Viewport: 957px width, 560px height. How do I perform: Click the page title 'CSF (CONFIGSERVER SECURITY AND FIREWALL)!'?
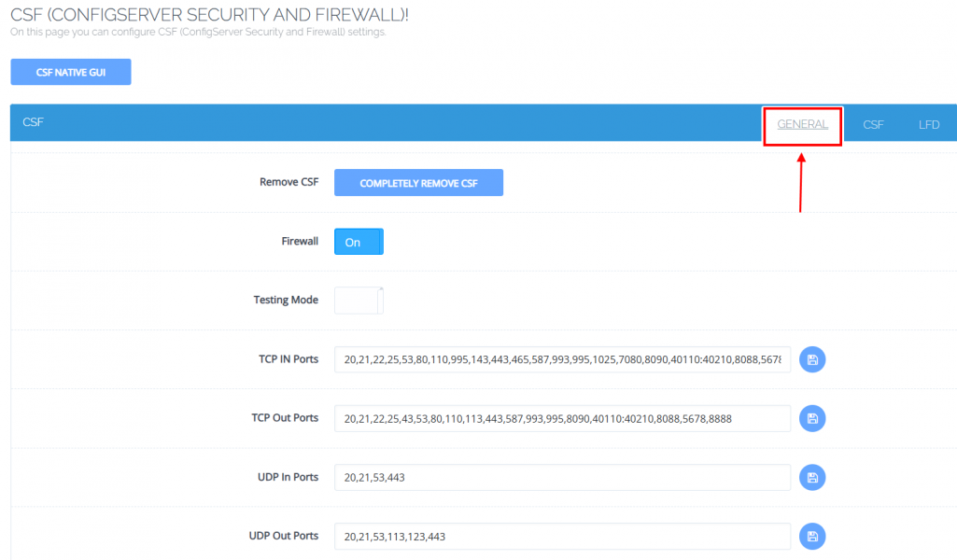(209, 15)
